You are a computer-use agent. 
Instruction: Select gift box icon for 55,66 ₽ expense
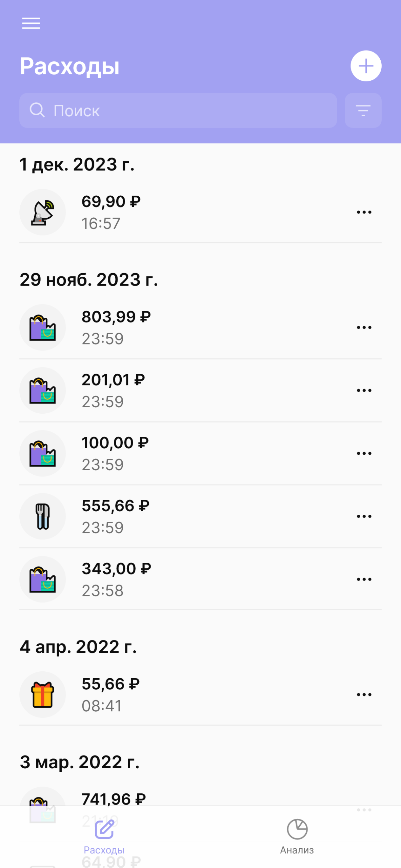point(42,695)
